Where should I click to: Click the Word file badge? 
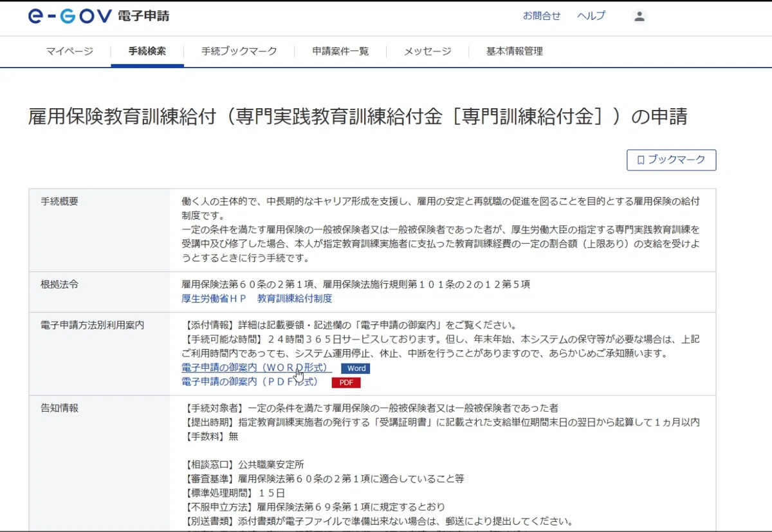point(356,369)
